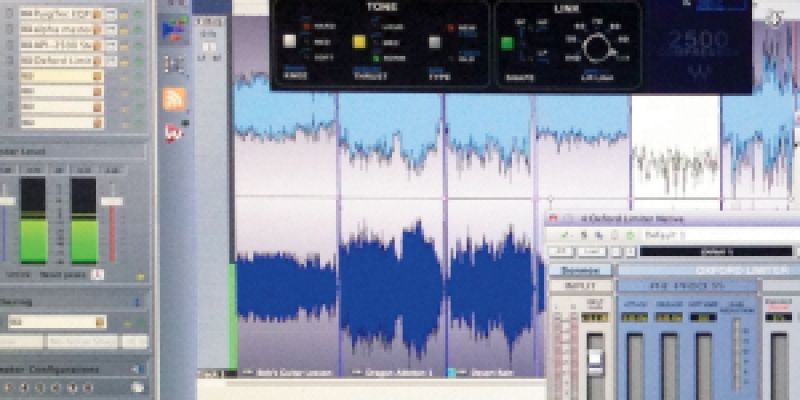Screen dimensions: 800x400
Task: Click the red clock icon next to Reset peaks
Action: (98, 274)
